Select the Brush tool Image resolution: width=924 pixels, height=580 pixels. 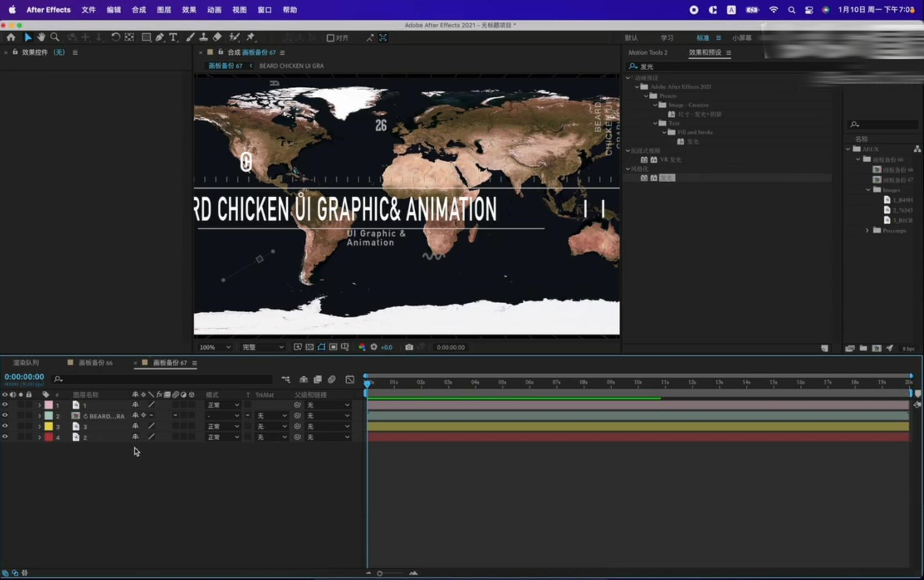(190, 37)
